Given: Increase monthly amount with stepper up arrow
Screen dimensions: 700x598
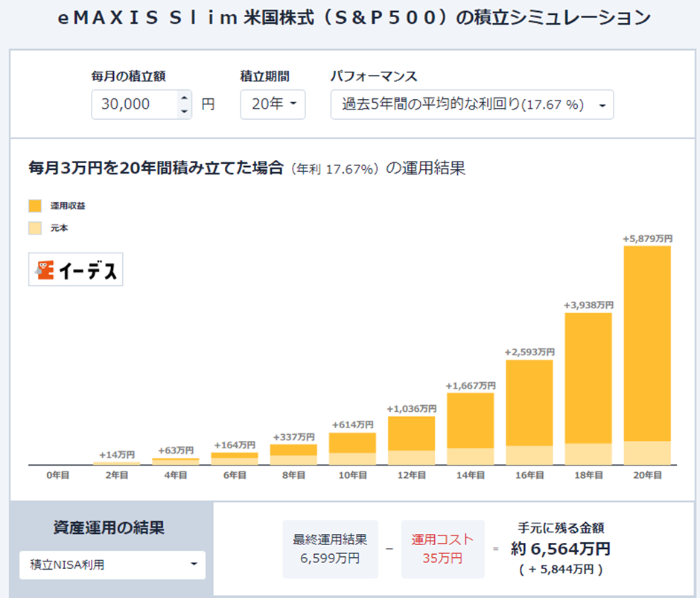Looking at the screenshot, I should 184,98.
